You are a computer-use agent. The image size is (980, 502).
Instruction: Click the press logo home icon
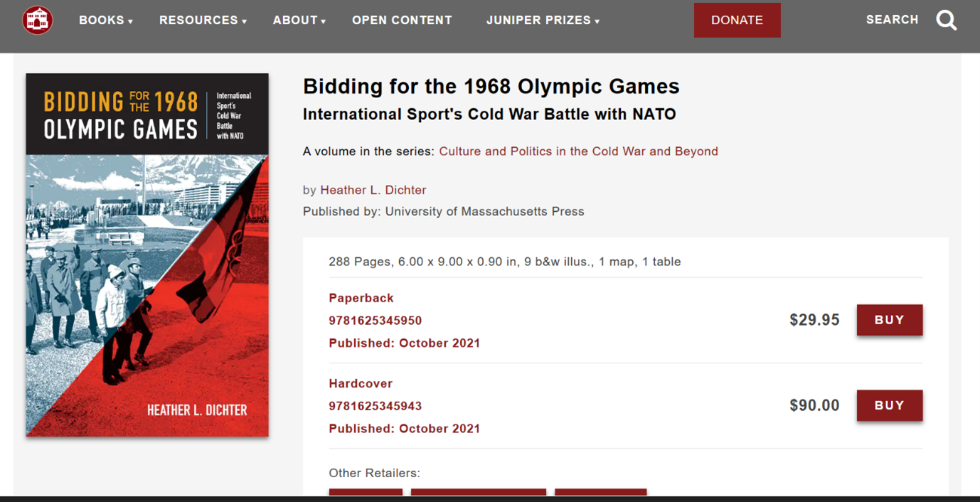click(x=38, y=20)
